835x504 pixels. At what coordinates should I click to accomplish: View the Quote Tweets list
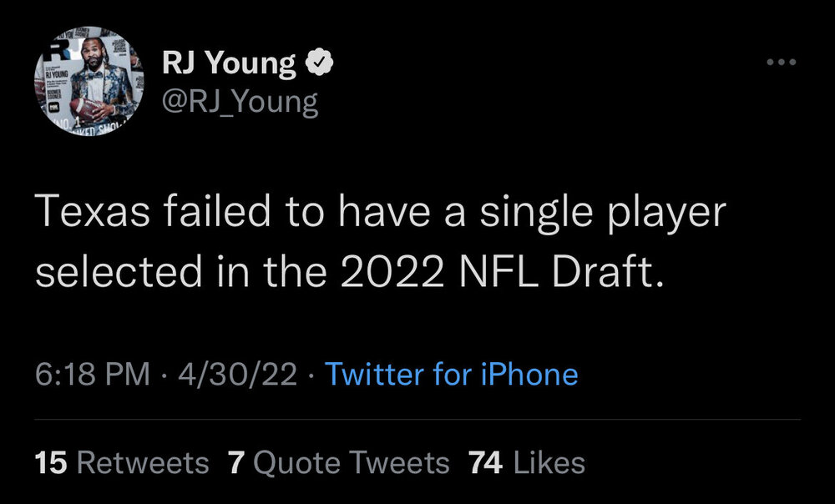(x=351, y=462)
